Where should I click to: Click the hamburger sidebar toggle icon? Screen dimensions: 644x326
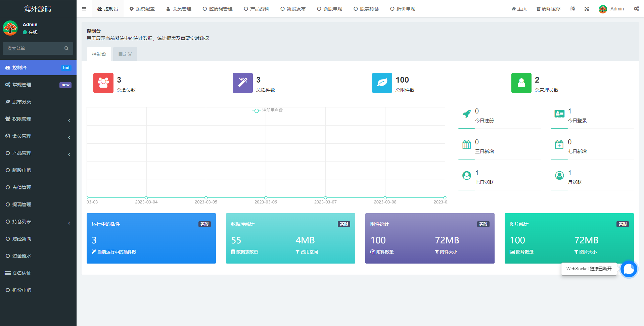[84, 9]
